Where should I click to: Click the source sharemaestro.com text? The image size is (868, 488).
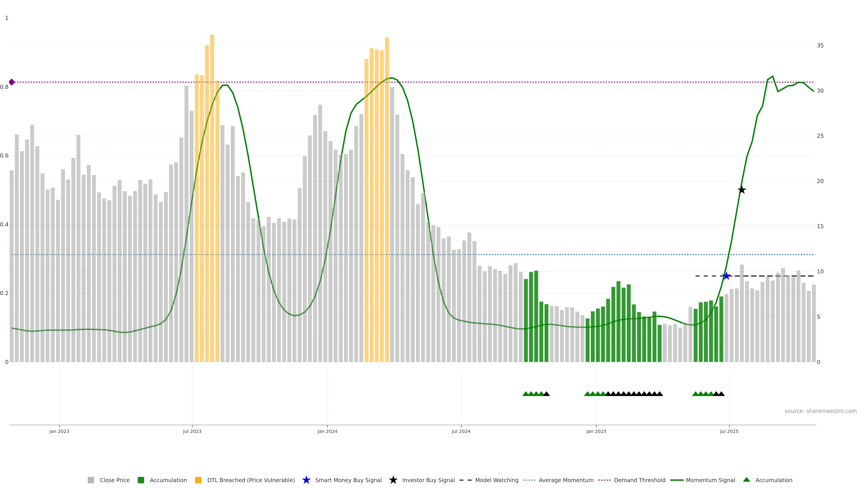821,411
